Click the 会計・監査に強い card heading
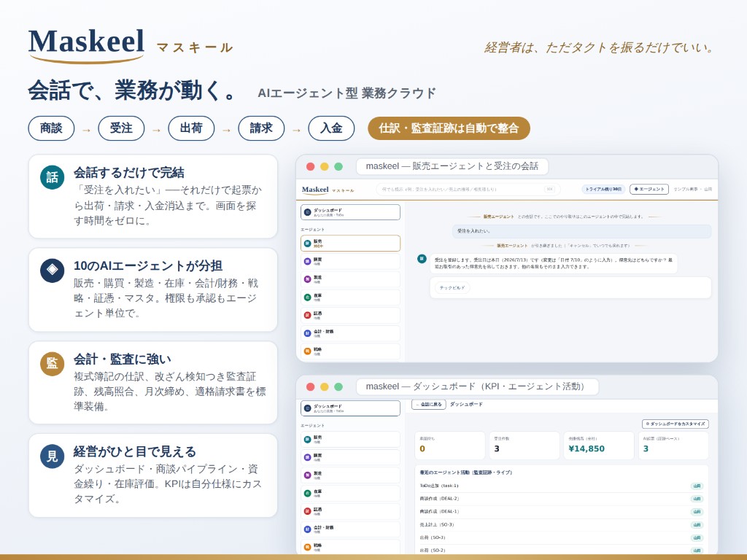Image resolution: width=747 pixels, height=560 pixels. click(x=123, y=359)
